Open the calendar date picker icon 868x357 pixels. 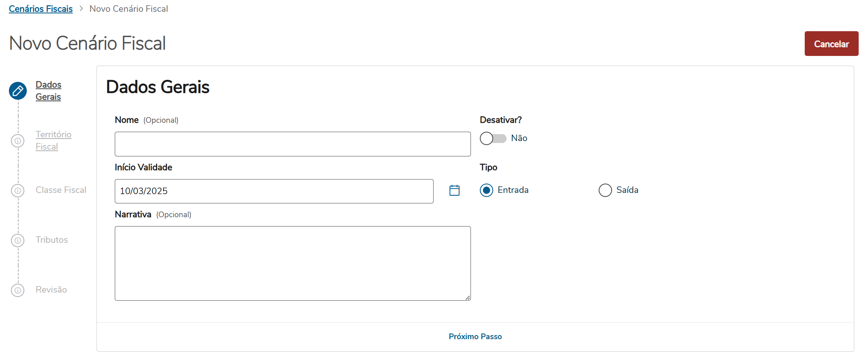pyautogui.click(x=454, y=190)
